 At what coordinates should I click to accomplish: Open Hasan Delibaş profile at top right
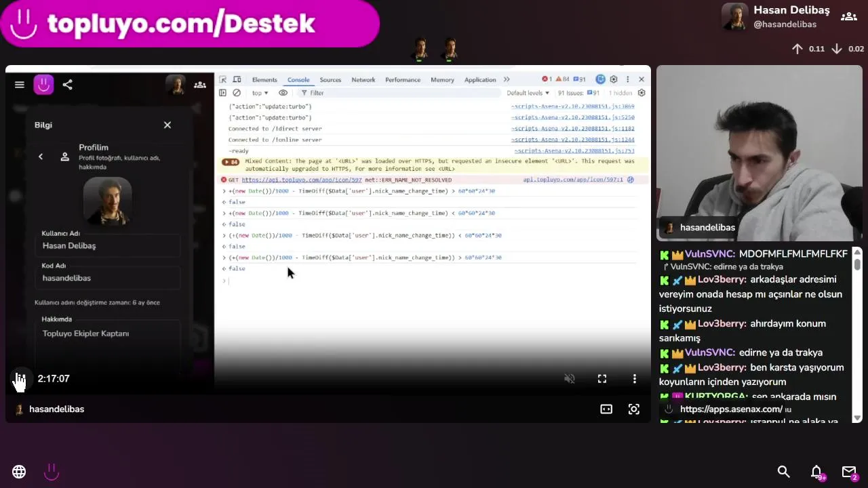[776, 16]
